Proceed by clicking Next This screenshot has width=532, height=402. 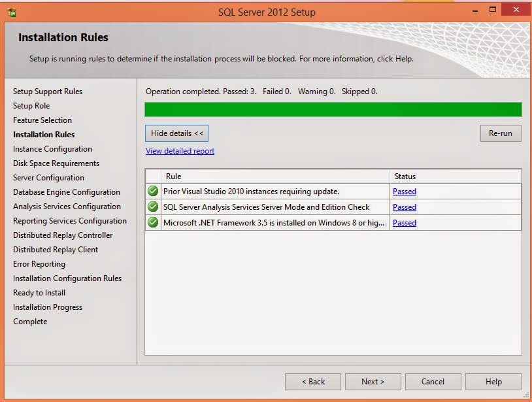(373, 381)
